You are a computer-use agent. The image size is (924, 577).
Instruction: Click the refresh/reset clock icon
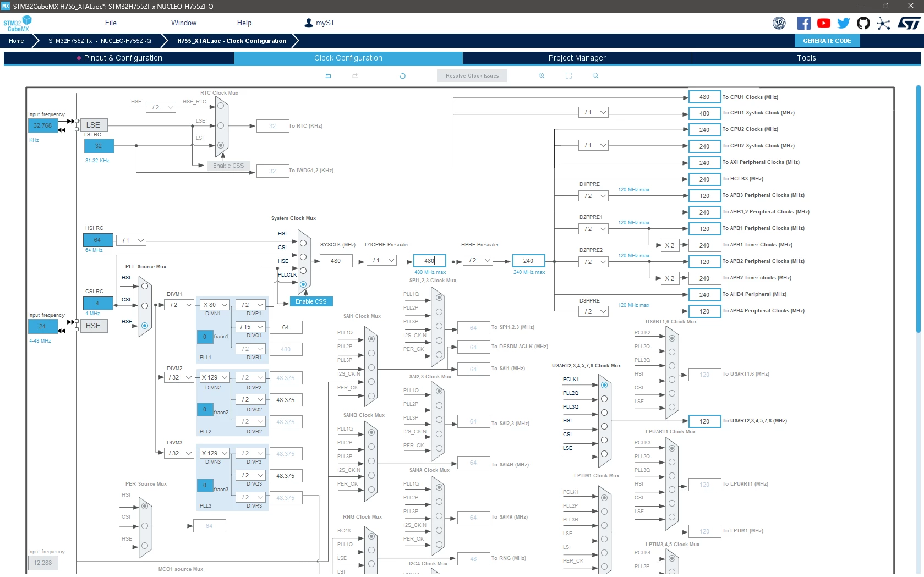(x=402, y=76)
